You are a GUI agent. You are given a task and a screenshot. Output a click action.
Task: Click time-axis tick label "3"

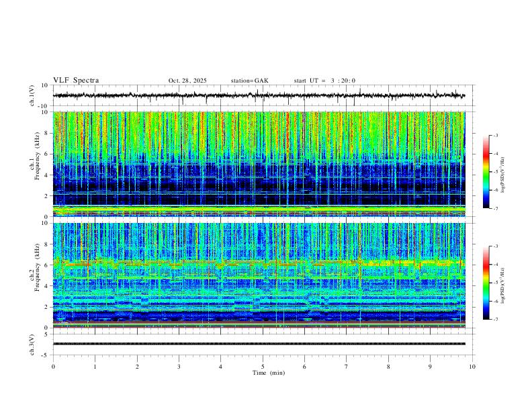pos(179,367)
